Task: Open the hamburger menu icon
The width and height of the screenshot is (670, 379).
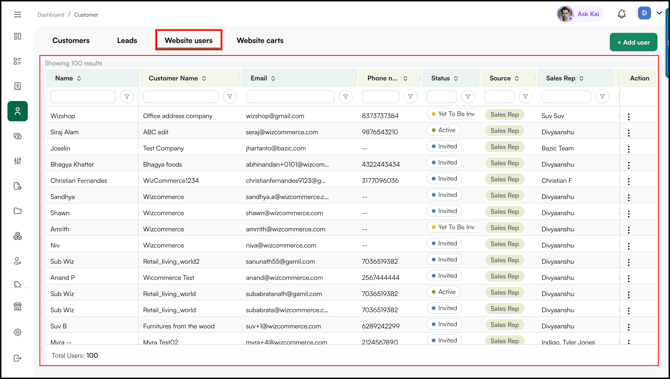Action: [x=18, y=15]
